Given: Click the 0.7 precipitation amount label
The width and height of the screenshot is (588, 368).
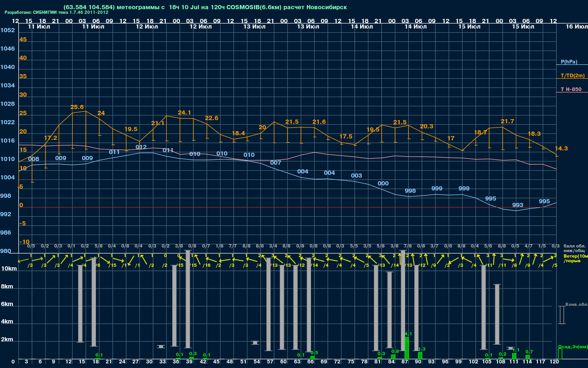Looking at the screenshot, I should pyautogui.click(x=529, y=352).
